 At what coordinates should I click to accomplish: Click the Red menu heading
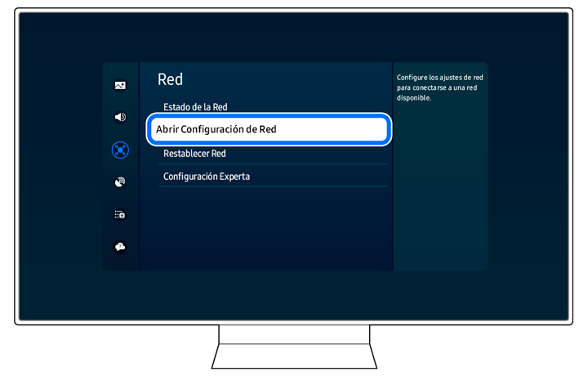tap(170, 79)
